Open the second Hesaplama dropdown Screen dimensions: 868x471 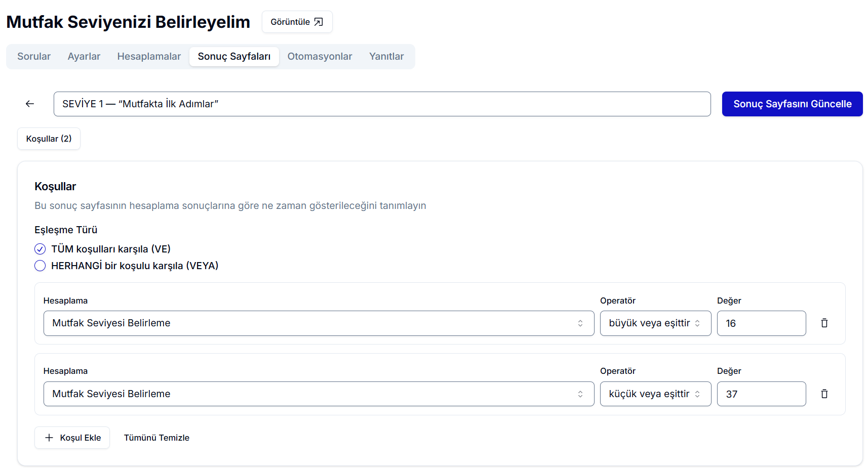pyautogui.click(x=319, y=394)
